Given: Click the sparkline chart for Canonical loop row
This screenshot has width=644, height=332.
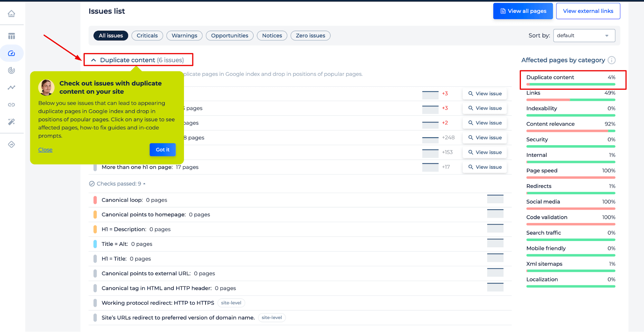Looking at the screenshot, I should click(495, 199).
